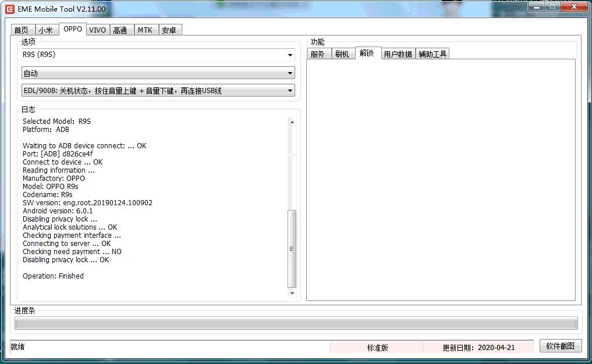The image size is (592, 364).
Task: Click the log scrollbar thumb
Action: (x=292, y=249)
